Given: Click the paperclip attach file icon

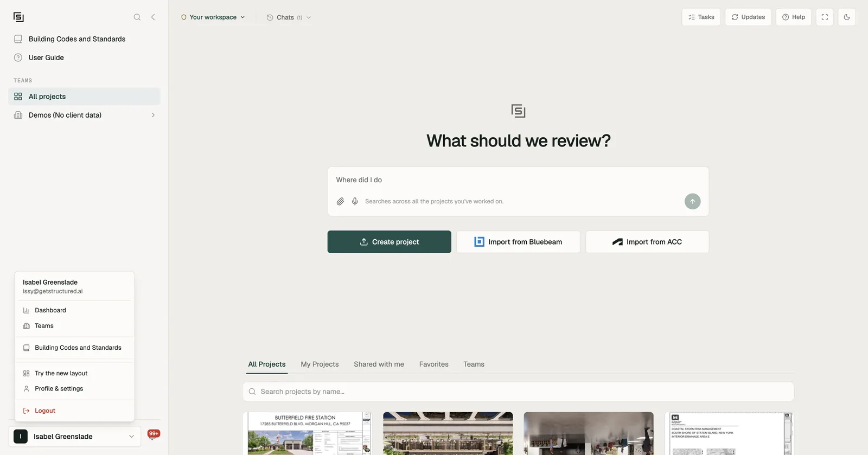Looking at the screenshot, I should 340,201.
